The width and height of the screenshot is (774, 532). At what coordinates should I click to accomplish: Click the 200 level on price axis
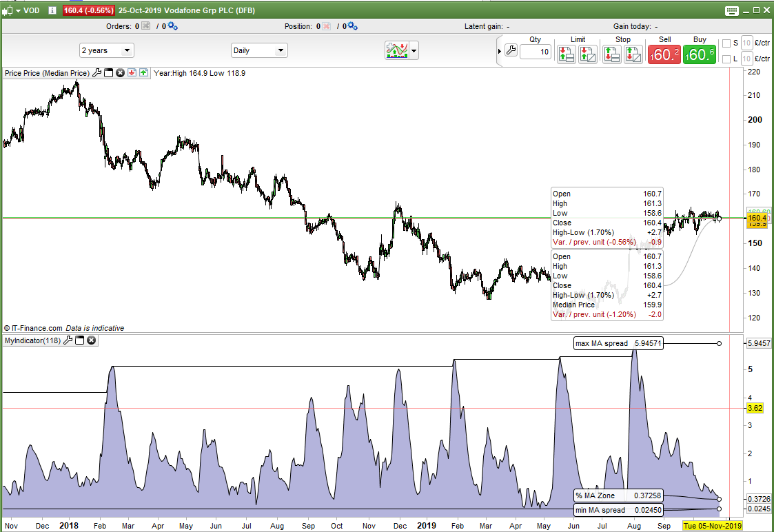[x=755, y=120]
